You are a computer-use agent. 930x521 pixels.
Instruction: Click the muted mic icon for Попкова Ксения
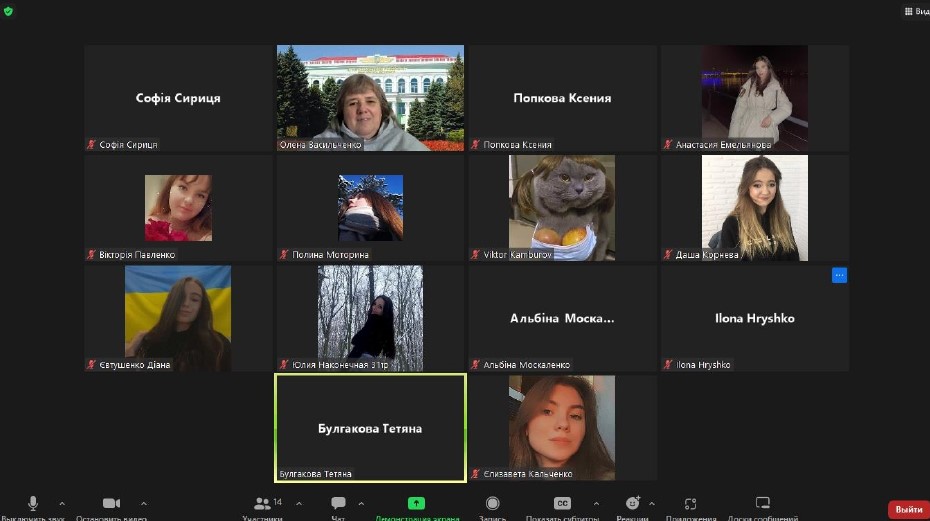pyautogui.click(x=476, y=144)
